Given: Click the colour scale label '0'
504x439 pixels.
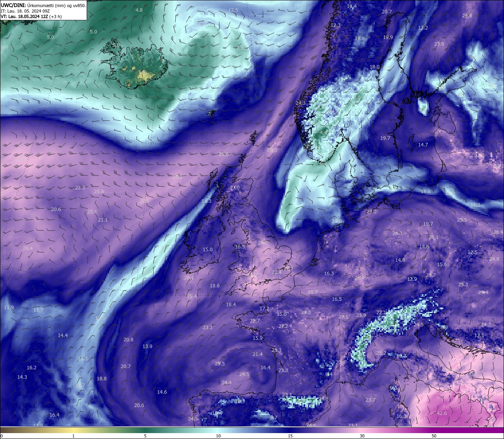Looking at the screenshot, I should [x=1, y=436].
